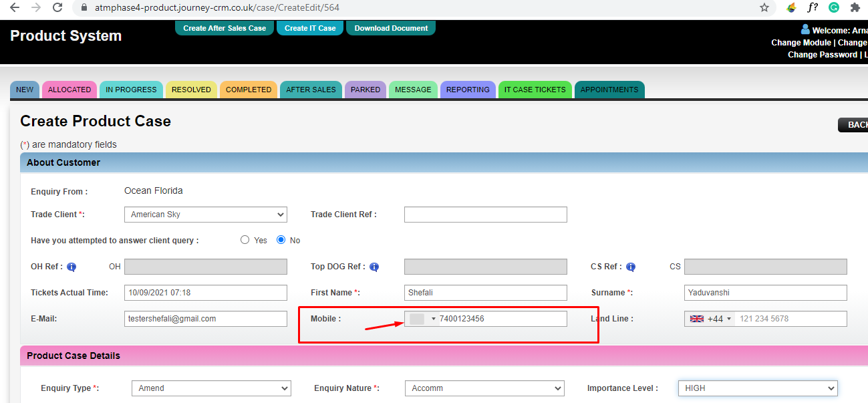The image size is (868, 403).
Task: Select No for attempted client query
Action: point(281,240)
